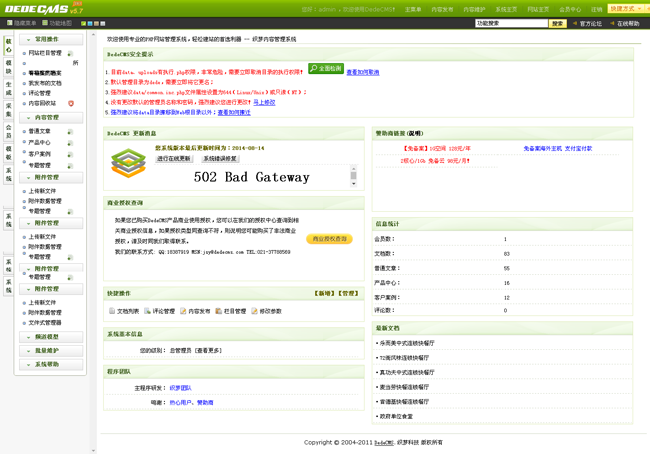
Task: Click the green 全面检测 button
Action: 326,68
